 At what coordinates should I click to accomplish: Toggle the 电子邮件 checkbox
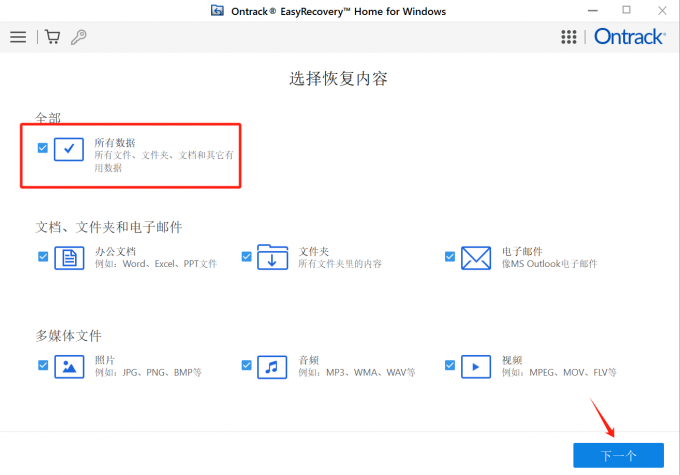tap(450, 256)
